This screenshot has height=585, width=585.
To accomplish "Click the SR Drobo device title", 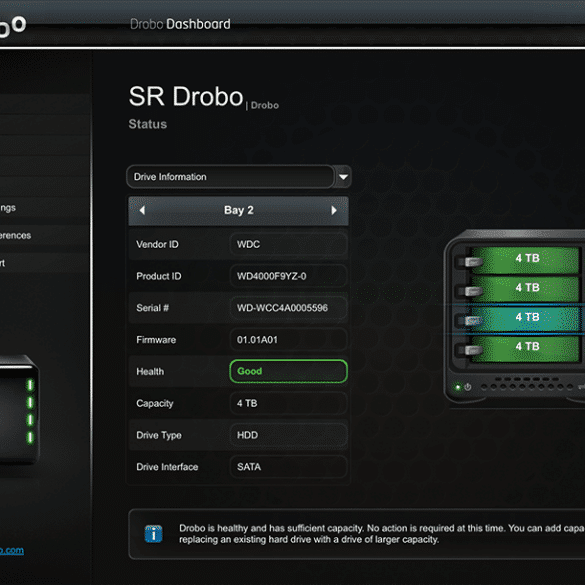I will [186, 96].
